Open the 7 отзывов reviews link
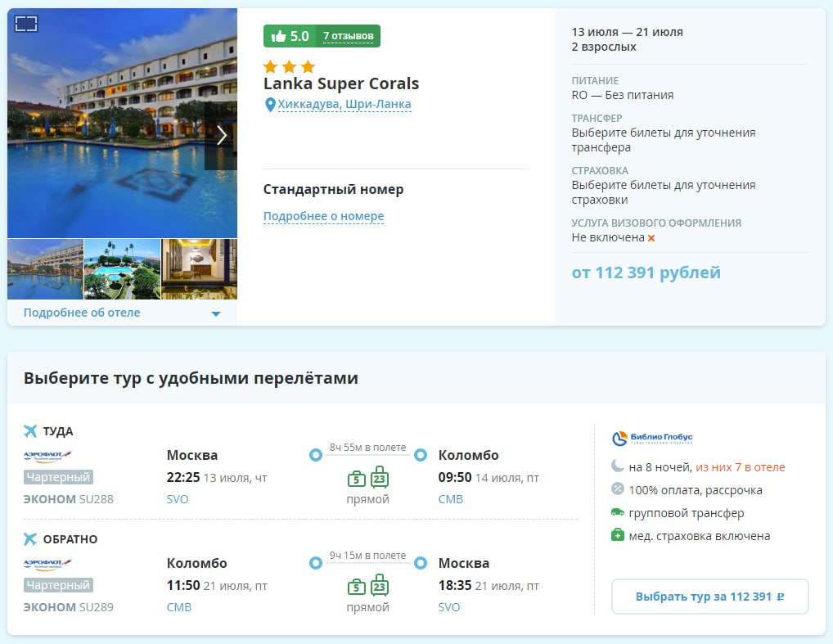 coord(348,36)
